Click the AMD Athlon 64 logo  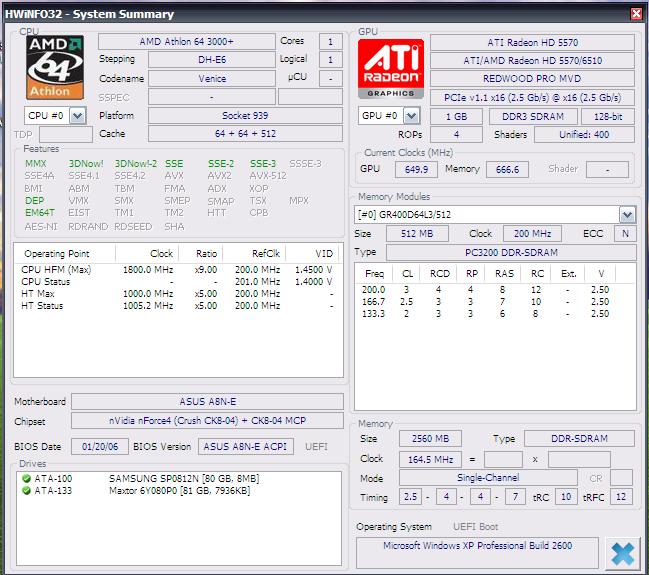click(55, 67)
